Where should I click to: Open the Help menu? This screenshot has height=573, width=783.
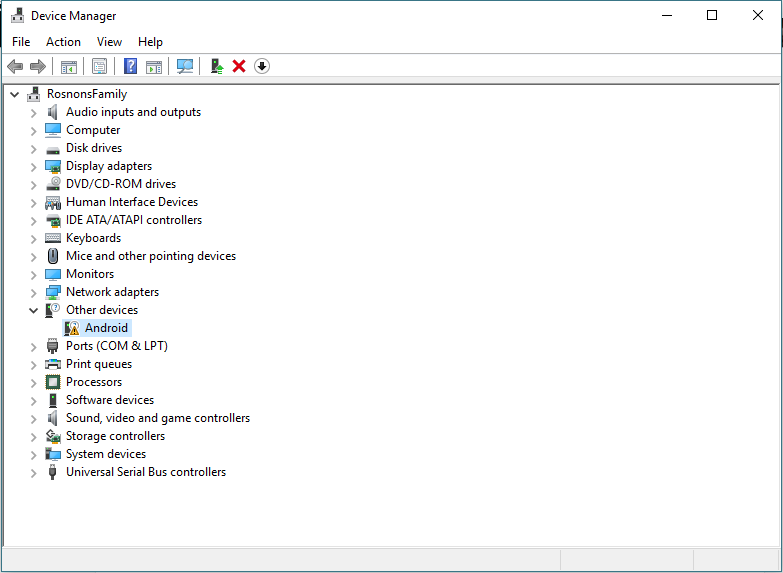coord(150,42)
